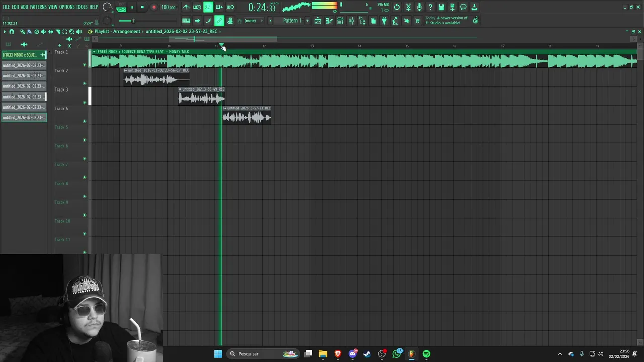Click the Track 2 label
Screen dimensions: 644x362
(x=61, y=71)
